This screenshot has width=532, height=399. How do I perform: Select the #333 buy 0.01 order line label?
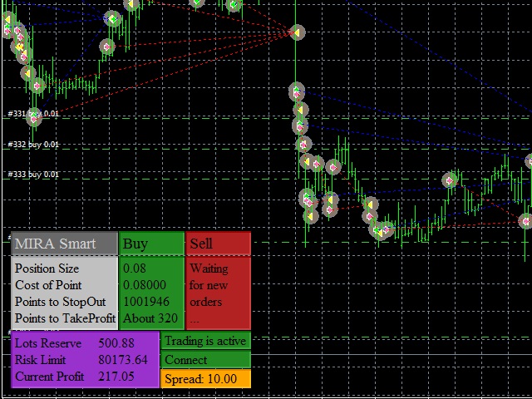point(33,175)
